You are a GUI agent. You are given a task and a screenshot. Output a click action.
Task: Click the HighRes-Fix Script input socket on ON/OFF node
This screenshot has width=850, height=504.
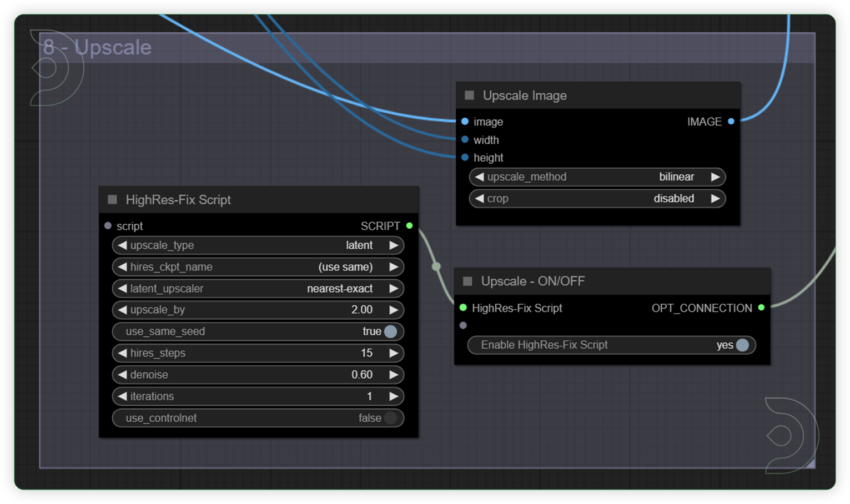(463, 308)
